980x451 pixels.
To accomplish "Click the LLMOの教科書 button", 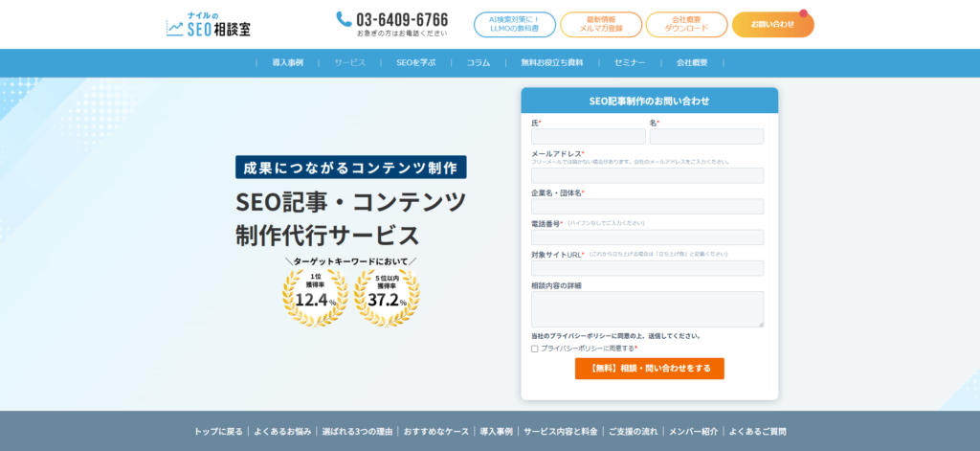I will tap(514, 24).
